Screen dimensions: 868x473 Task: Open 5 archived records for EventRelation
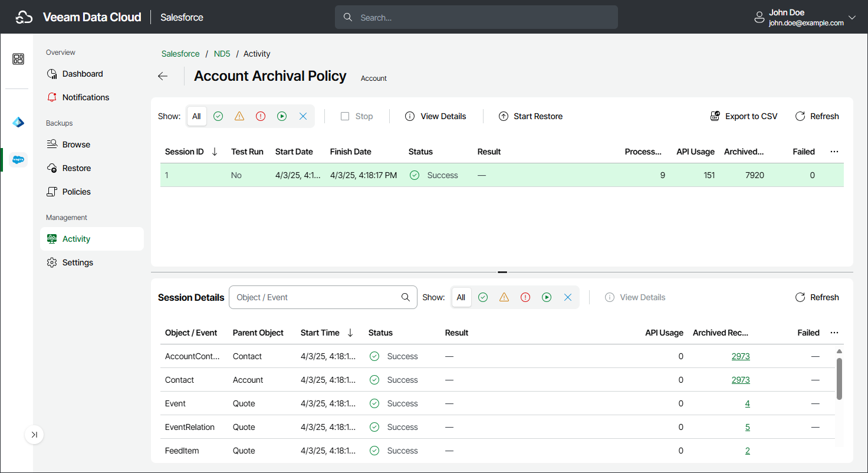pos(748,427)
